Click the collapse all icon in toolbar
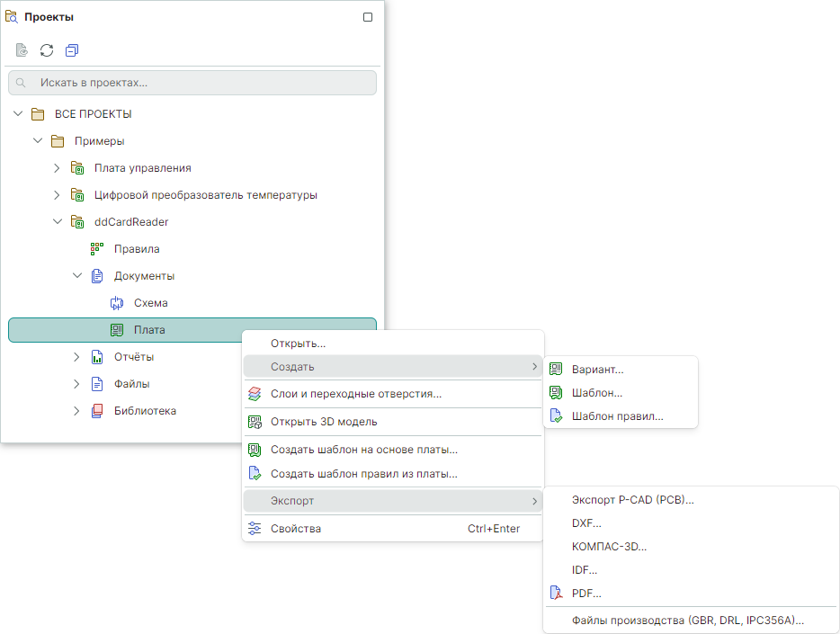 pos(72,50)
